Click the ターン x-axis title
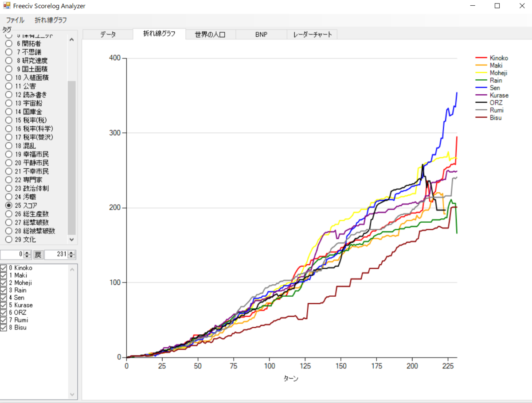This screenshot has height=403, width=532. (x=291, y=379)
